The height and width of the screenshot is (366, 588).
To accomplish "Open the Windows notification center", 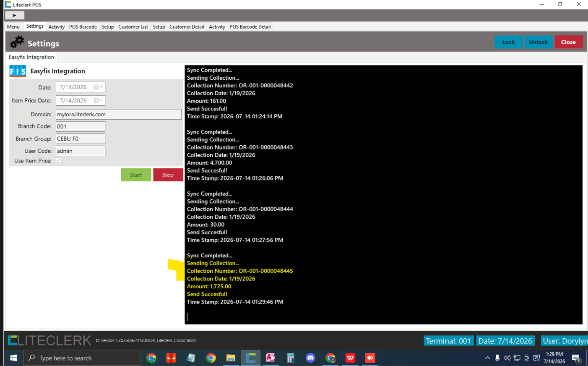I will (x=576, y=358).
